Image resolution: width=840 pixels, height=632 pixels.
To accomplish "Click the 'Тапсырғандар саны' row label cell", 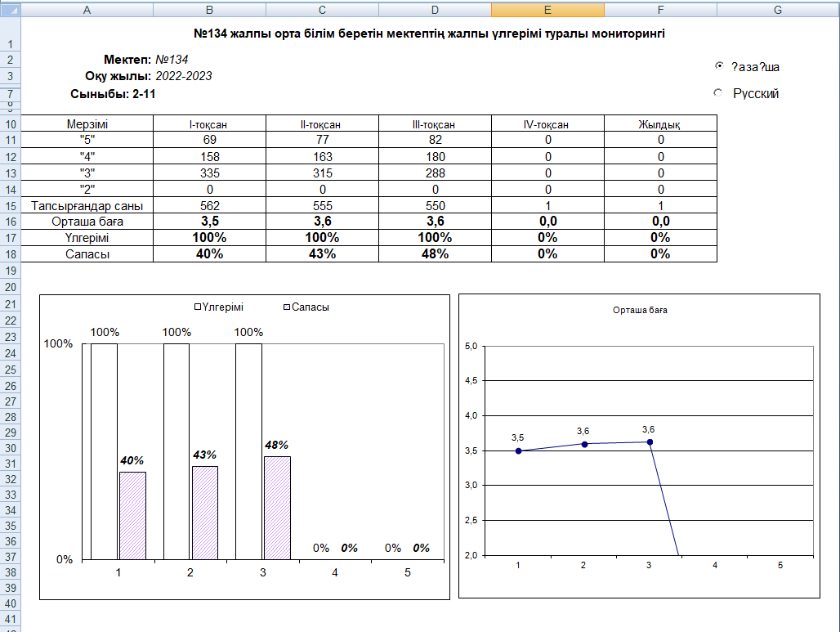I will coord(87,206).
